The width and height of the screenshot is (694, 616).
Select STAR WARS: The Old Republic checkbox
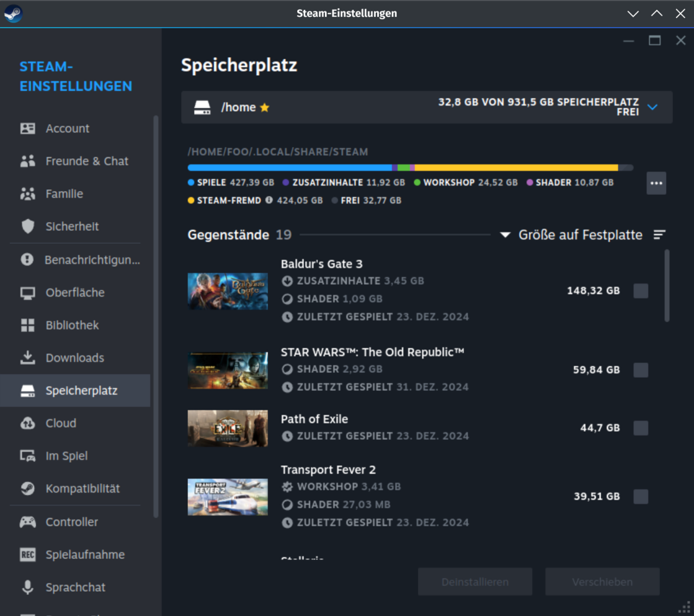(x=641, y=369)
